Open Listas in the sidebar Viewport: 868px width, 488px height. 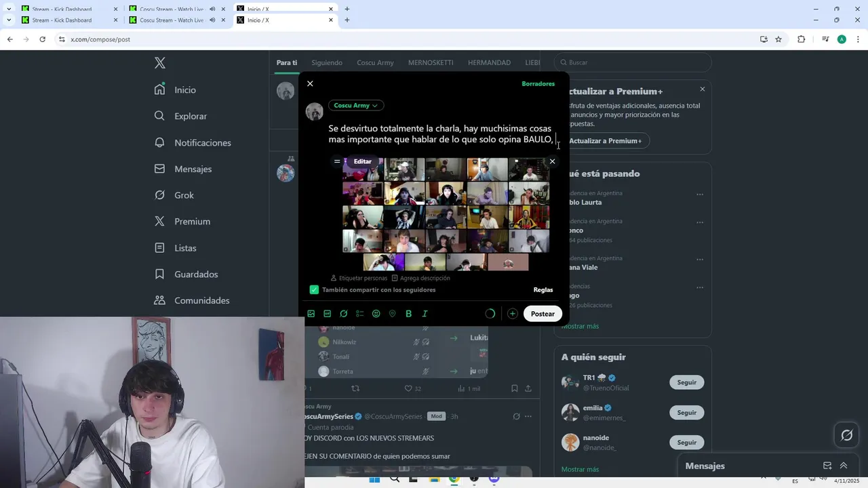175,248
